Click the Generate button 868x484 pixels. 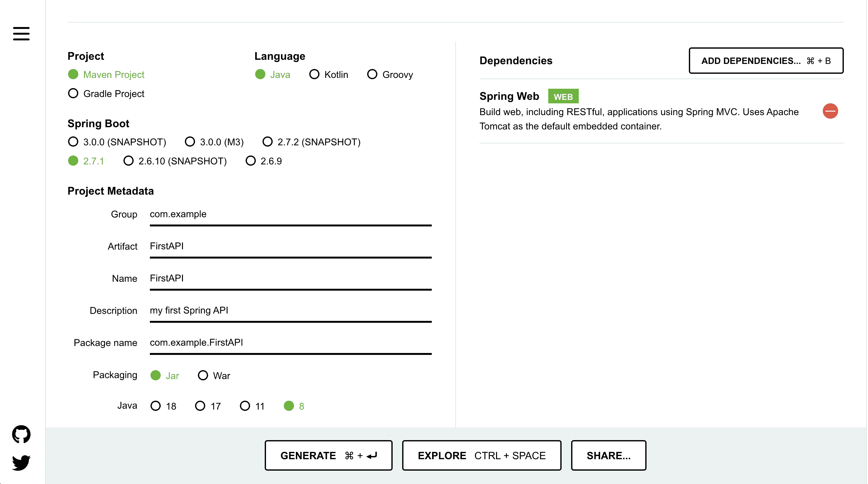click(328, 455)
